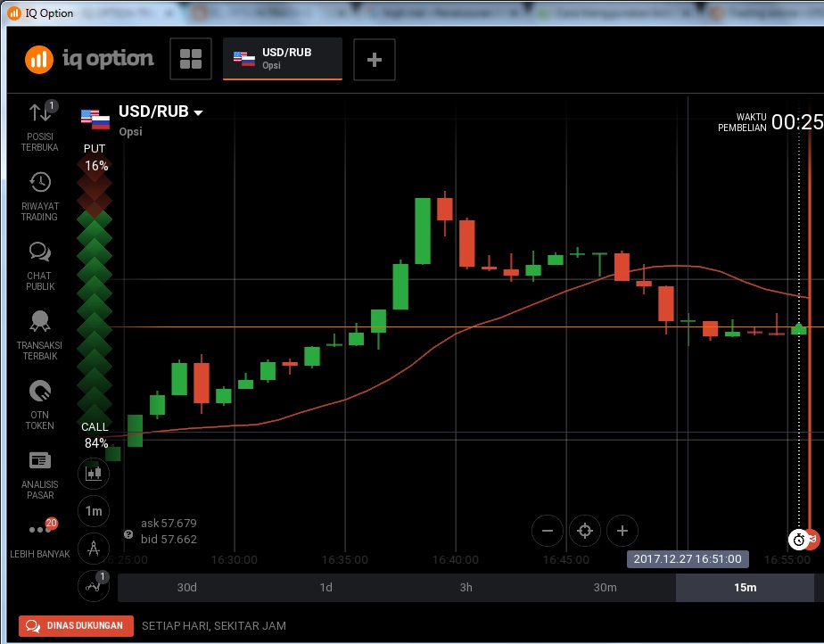Click the IQ Option window title icon
The image size is (824, 644).
coord(14,13)
